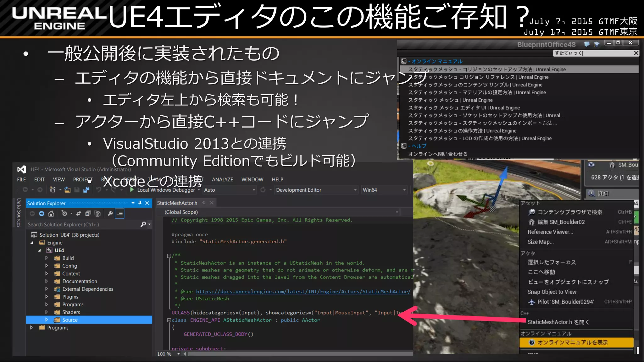Click the Undo arrow in Visual Studio toolbar
The width and height of the screenshot is (644, 362).
pyautogui.click(x=99, y=190)
